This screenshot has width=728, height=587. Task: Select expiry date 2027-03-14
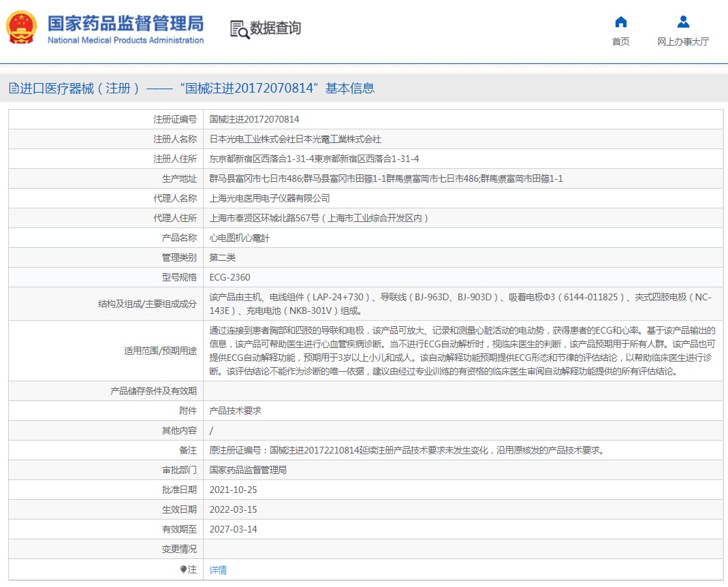(x=233, y=529)
